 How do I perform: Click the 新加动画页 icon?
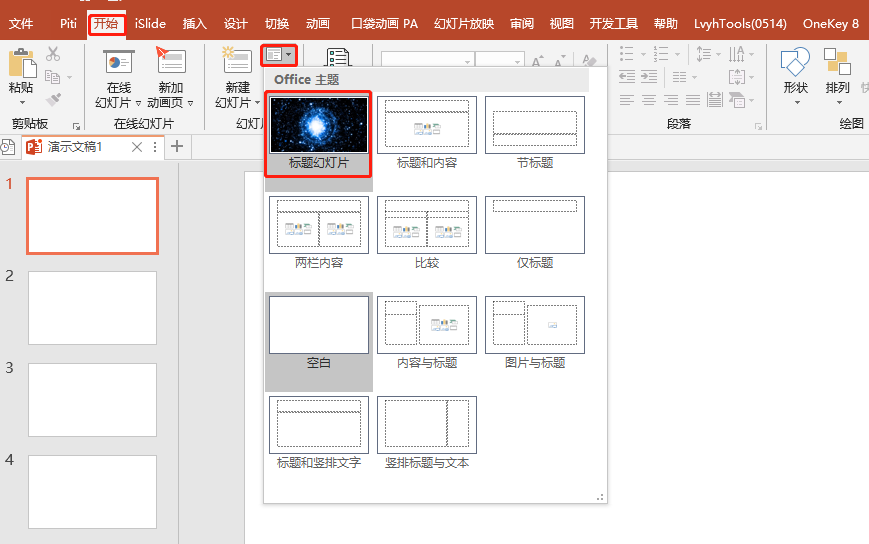click(x=171, y=61)
